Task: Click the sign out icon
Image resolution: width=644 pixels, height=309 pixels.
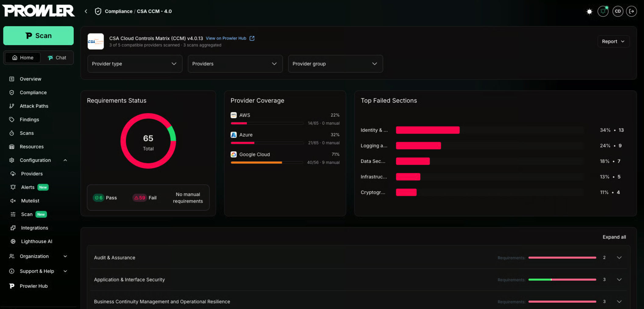Action: (632, 11)
